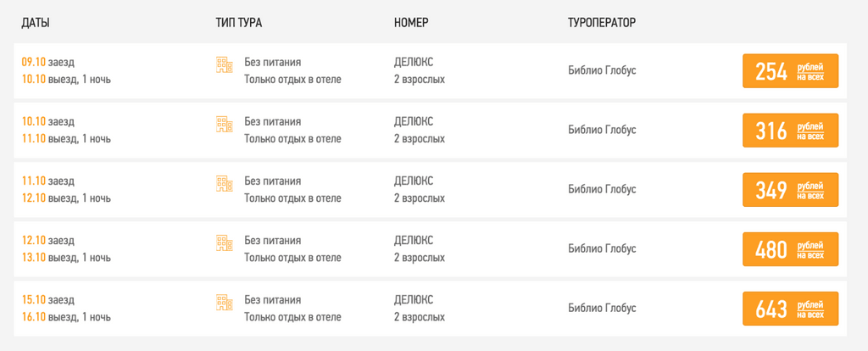The height and width of the screenshot is (351, 868).
Task: Click the ТИП ТУРА column header
Action: (238, 23)
